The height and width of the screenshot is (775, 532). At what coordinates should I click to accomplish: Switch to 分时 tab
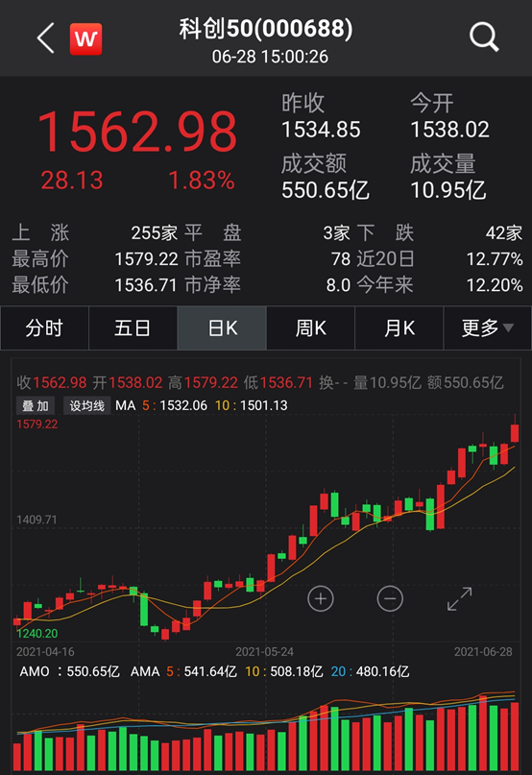pyautogui.click(x=44, y=327)
